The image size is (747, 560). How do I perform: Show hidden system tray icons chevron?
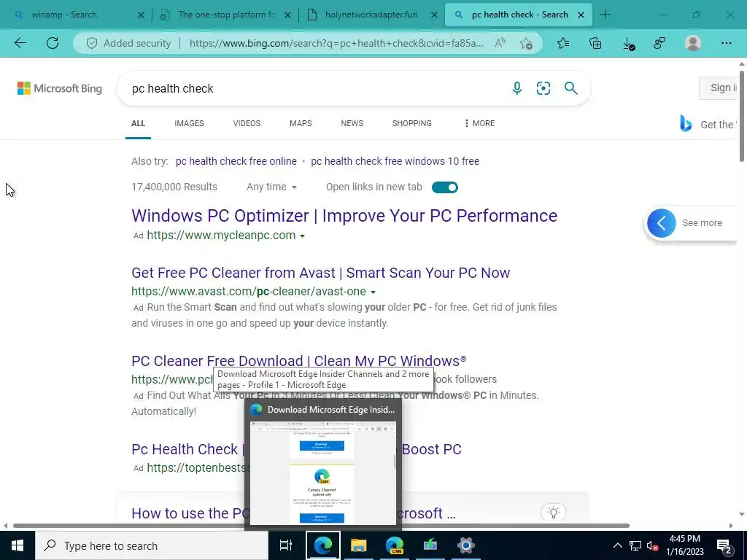pyautogui.click(x=617, y=545)
